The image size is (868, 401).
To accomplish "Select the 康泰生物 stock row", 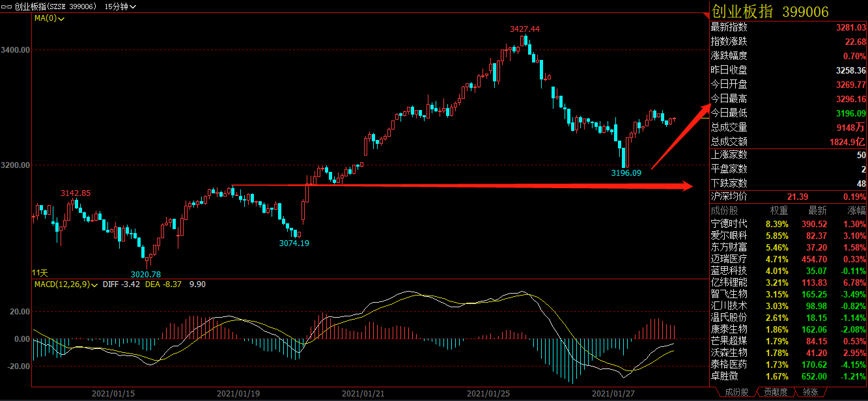I will click(x=788, y=329).
